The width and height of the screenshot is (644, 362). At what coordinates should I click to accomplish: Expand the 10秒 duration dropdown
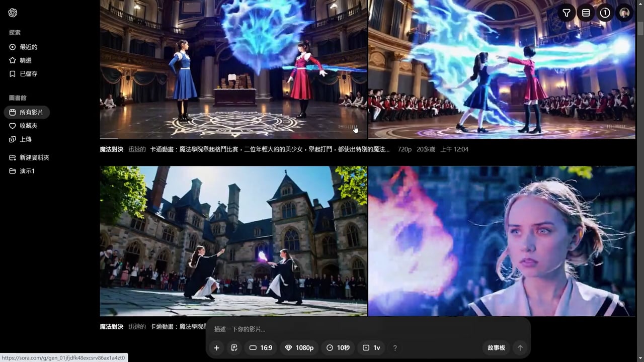pos(338,348)
